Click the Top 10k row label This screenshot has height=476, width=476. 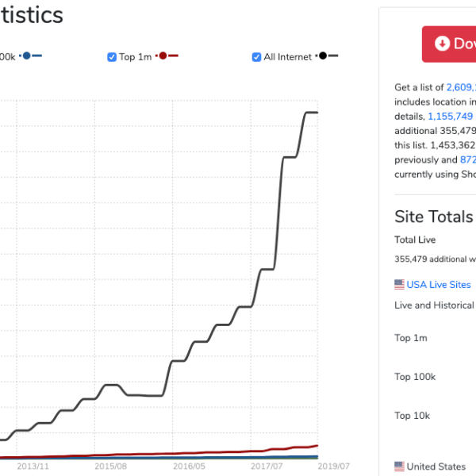(413, 416)
